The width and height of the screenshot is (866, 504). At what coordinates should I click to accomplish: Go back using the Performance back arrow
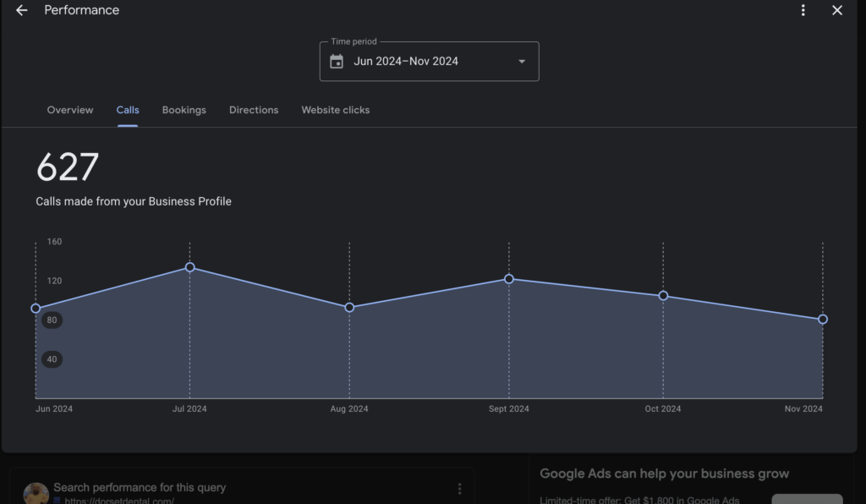pos(21,10)
